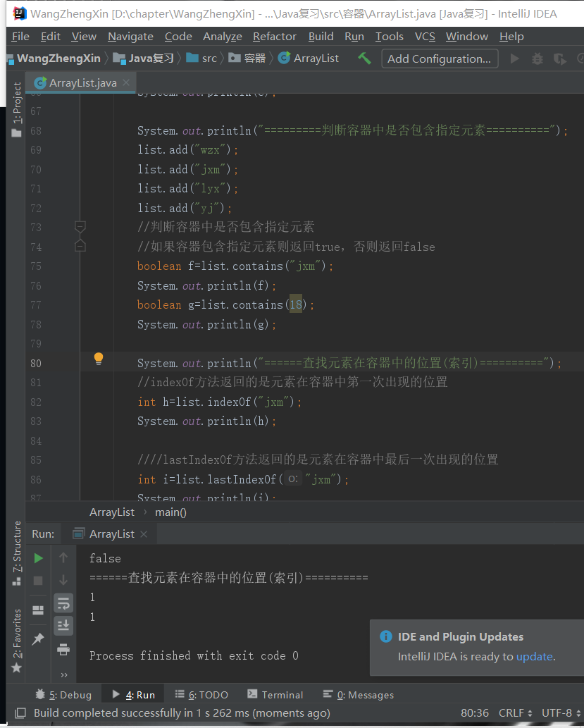Click the src folder breadcrumb
Viewport: 584px width, 728px height.
201,58
